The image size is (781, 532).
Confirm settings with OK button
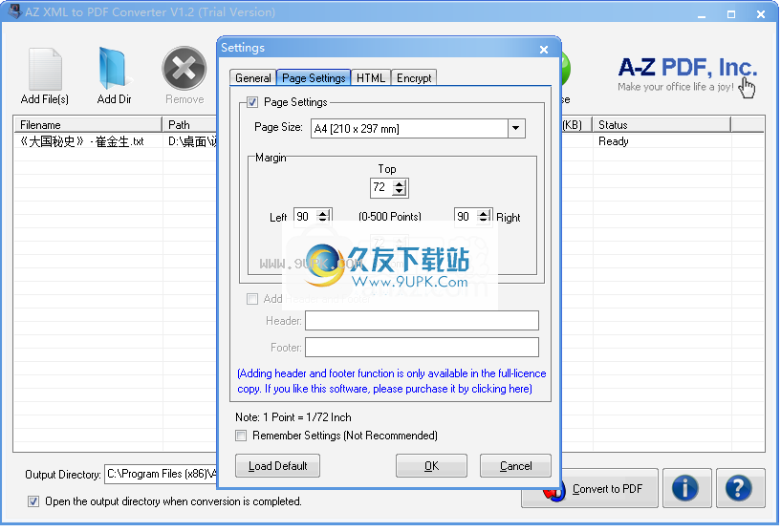(x=431, y=466)
